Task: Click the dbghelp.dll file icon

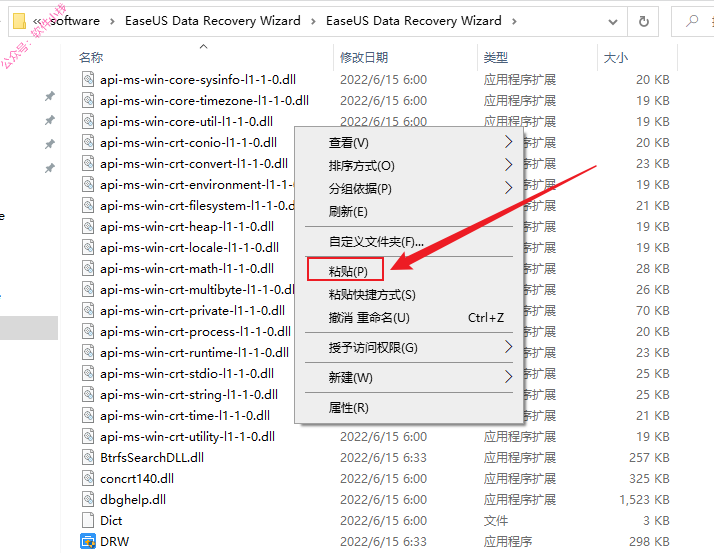Action: 88,500
